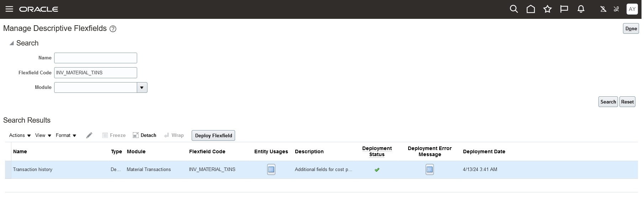The width and height of the screenshot is (644, 197).
Task: Open help for Manage Descriptive Flexfields
Action: coord(113,29)
